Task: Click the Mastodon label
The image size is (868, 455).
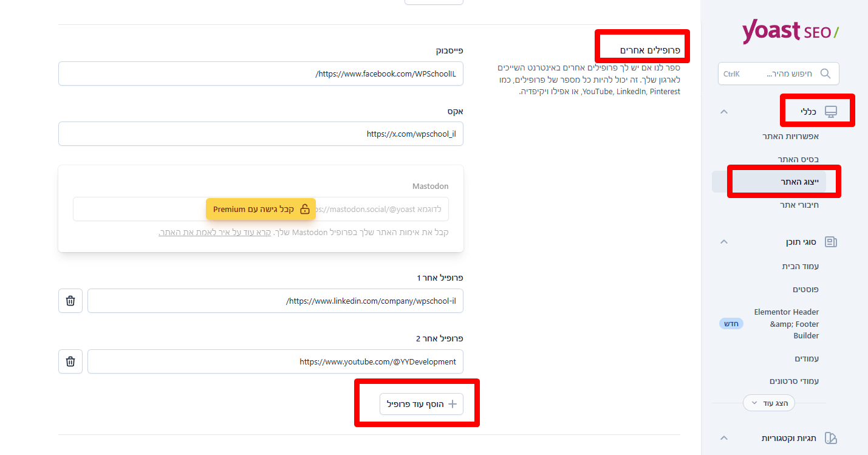Action: click(430, 186)
